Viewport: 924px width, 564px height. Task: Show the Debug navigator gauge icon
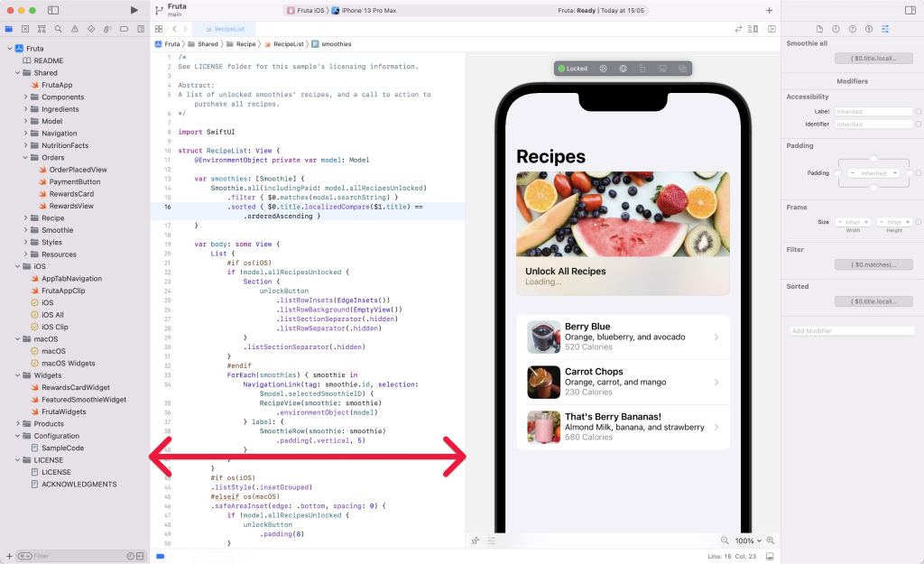[108, 29]
